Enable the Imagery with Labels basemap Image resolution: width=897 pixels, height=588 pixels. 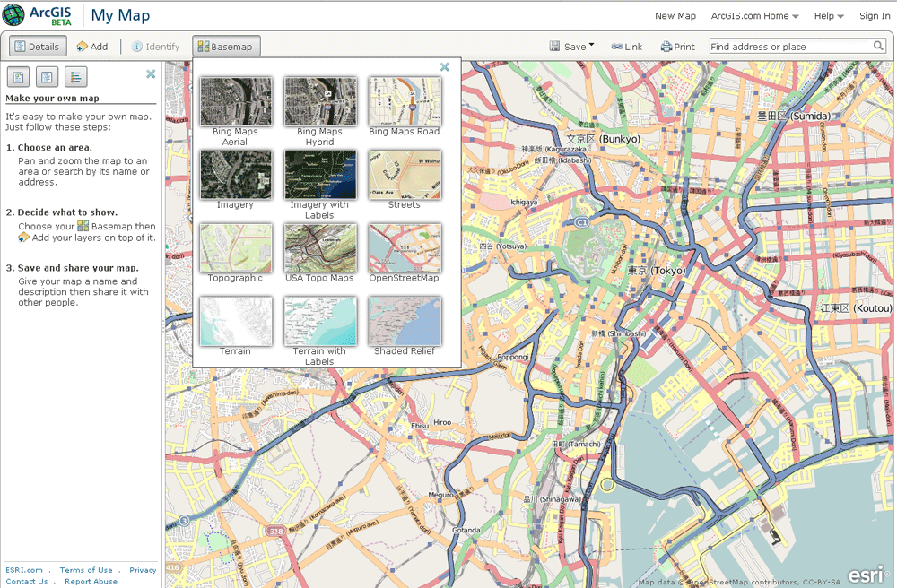[320, 176]
